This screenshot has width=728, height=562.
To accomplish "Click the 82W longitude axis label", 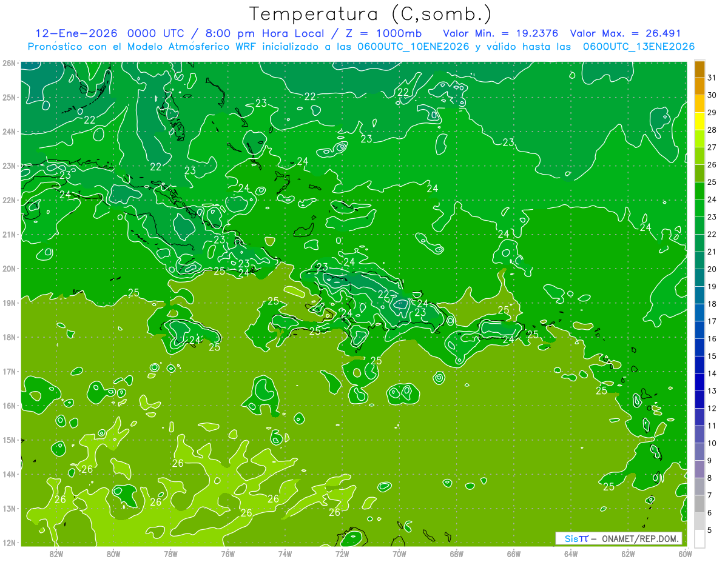I will 56,553.
